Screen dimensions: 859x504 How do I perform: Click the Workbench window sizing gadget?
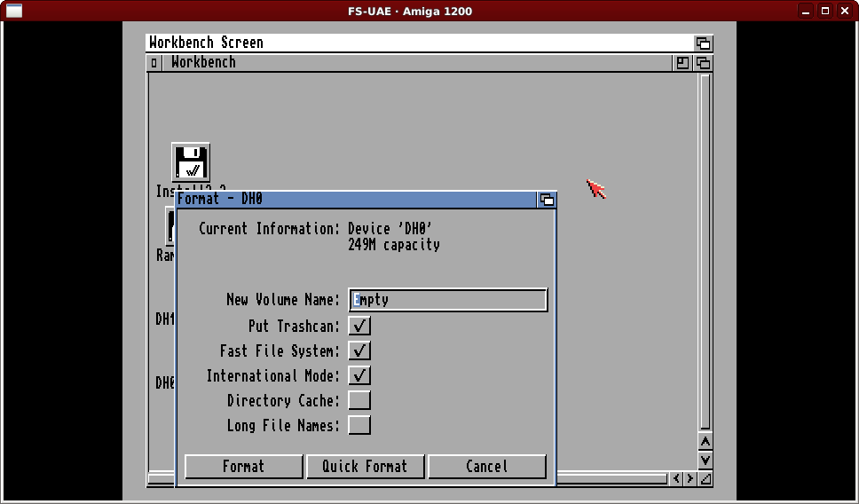click(705, 479)
